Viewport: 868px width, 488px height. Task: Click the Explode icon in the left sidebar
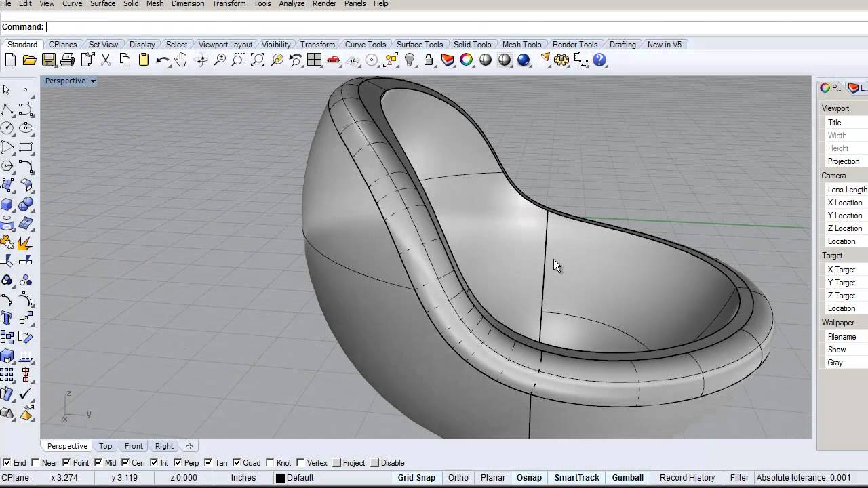pyautogui.click(x=26, y=242)
